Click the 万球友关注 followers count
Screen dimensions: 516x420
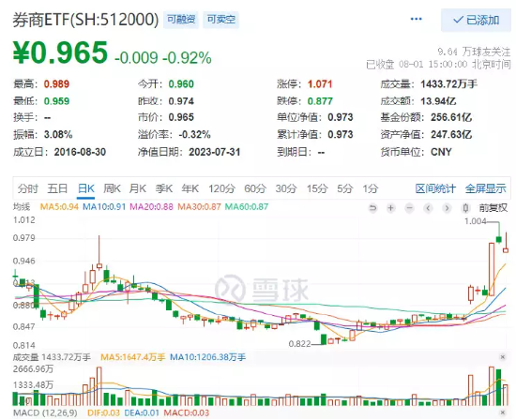(474, 52)
